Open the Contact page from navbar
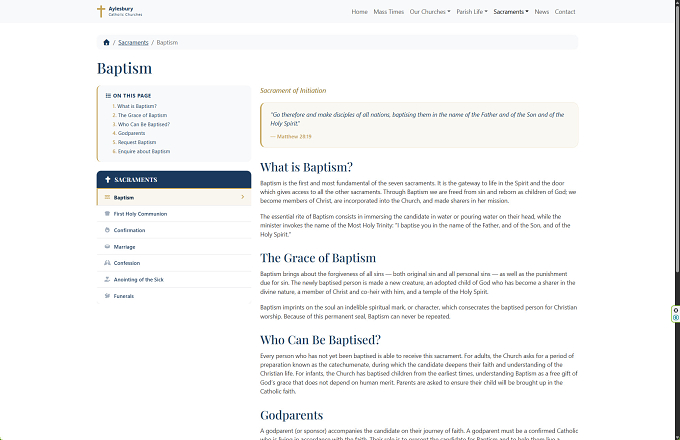680x440 pixels. pos(565,12)
